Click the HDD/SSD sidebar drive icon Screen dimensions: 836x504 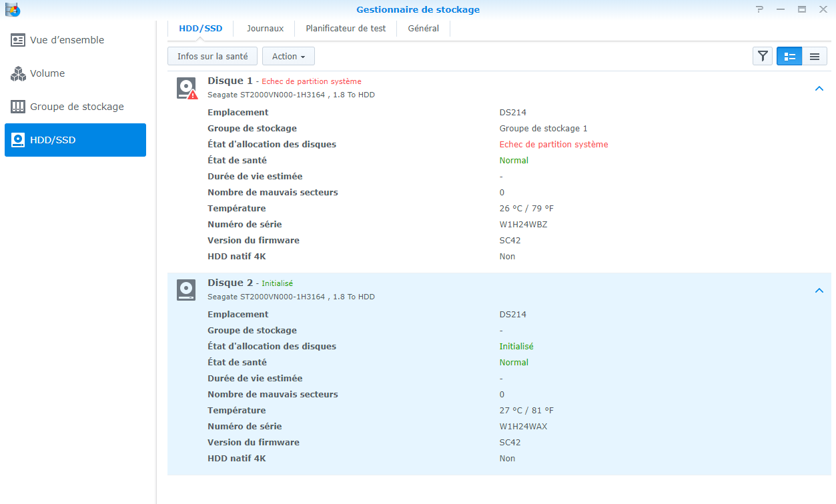click(x=18, y=140)
